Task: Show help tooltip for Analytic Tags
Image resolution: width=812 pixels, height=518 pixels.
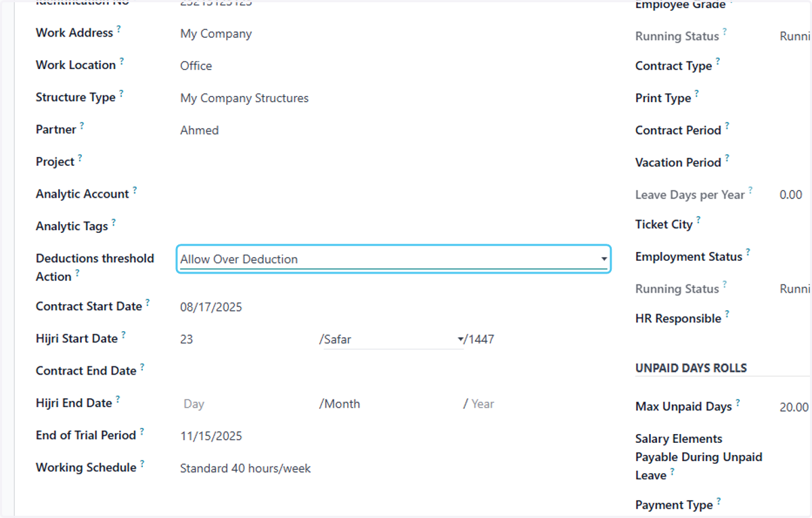Action: pyautogui.click(x=114, y=222)
